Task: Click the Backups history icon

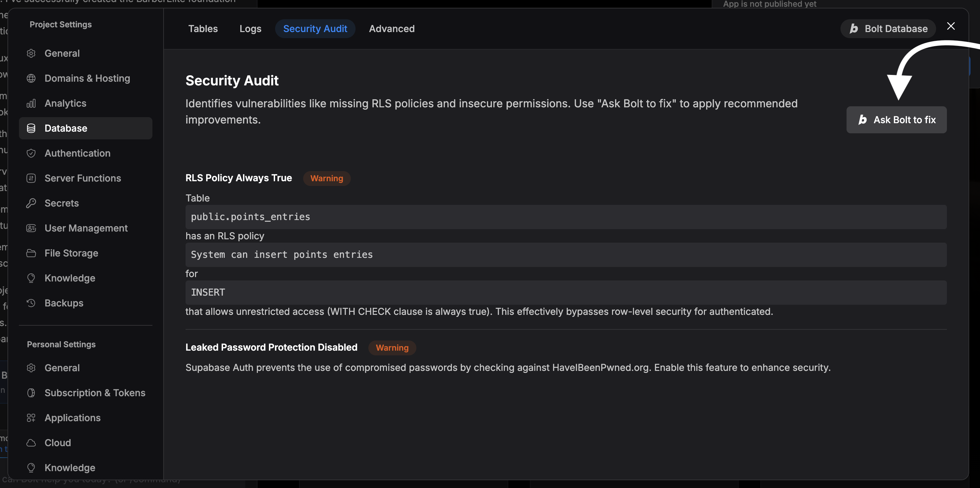Action: click(x=31, y=303)
